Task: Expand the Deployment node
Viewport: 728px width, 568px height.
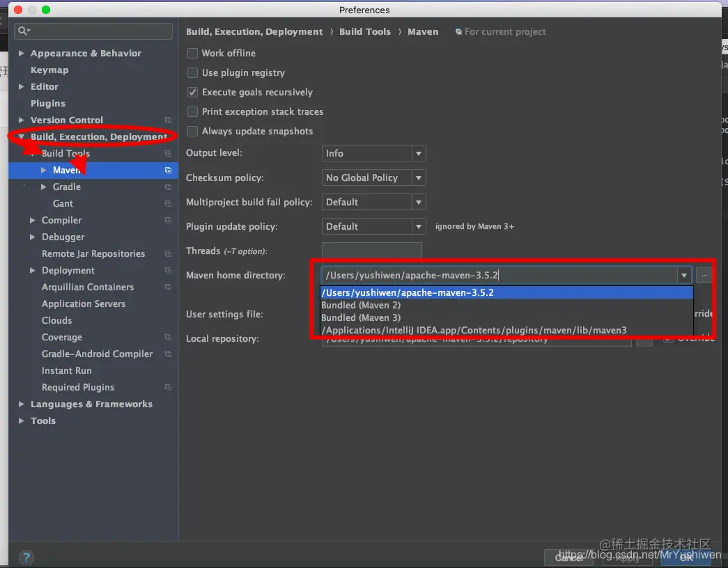Action: tap(33, 271)
